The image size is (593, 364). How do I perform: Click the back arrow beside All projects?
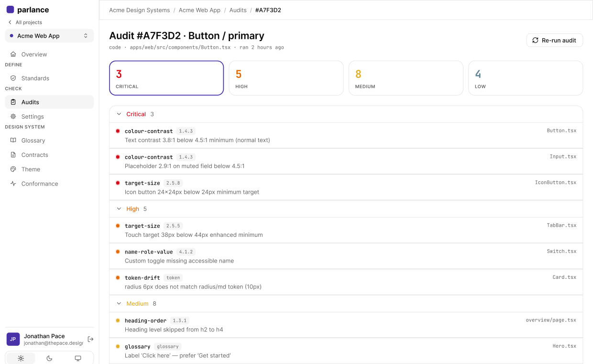pos(10,22)
